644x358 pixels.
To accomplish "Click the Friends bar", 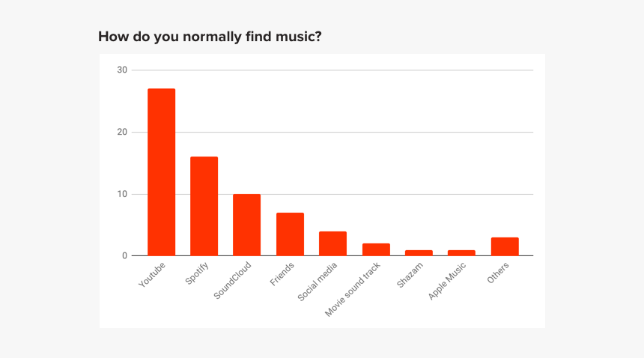I will tap(290, 234).
